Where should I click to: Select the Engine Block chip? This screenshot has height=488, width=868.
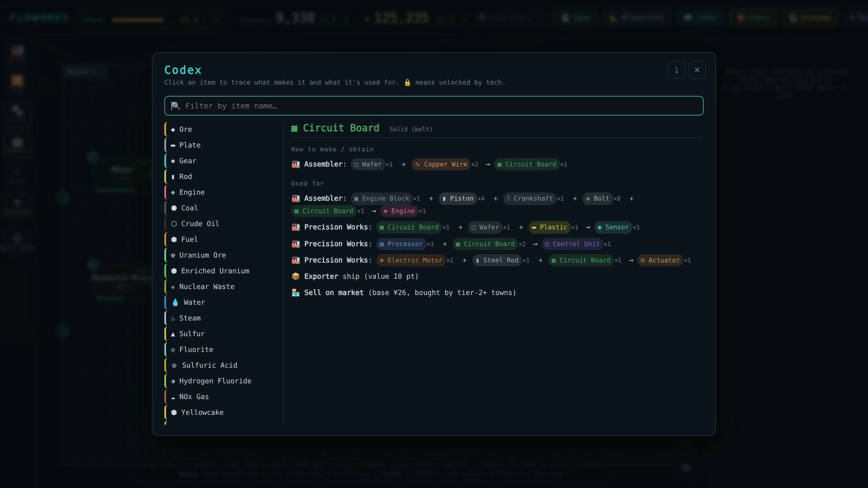pyautogui.click(x=381, y=198)
